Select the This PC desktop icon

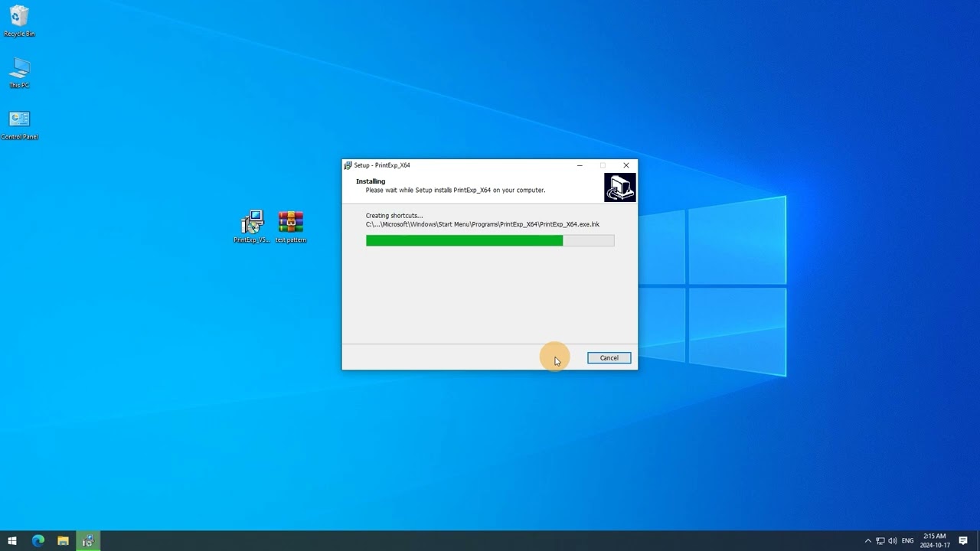click(19, 73)
